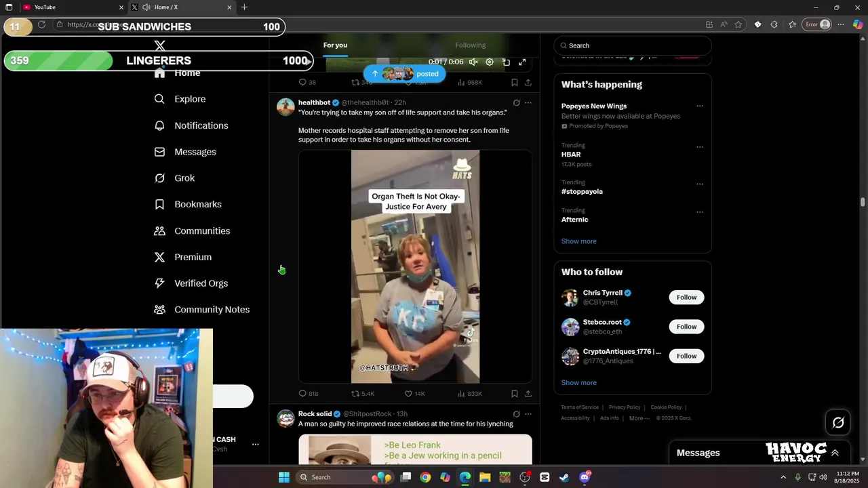Viewport: 868px width, 488px height.
Task: Open picture-in-picture on top video
Action: coord(506,62)
